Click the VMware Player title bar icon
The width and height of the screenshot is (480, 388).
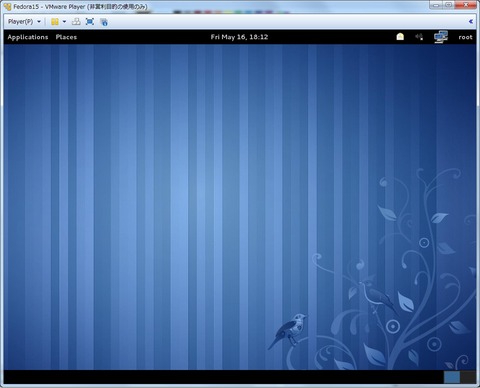point(7,6)
